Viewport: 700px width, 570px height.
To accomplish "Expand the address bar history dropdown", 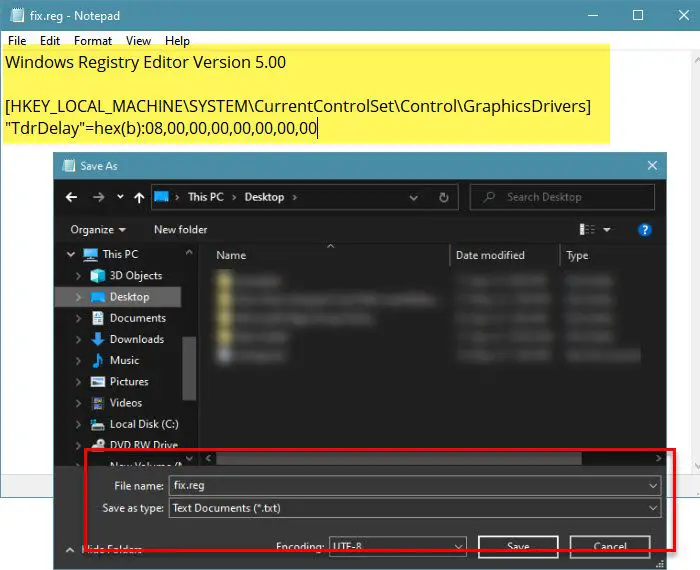I will click(x=414, y=197).
